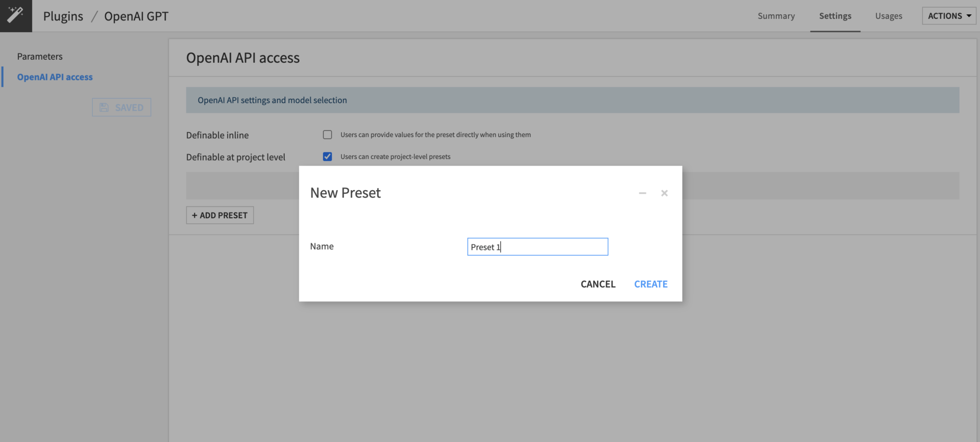Cancel the New Preset dialog
This screenshot has height=442, width=980.
point(598,284)
